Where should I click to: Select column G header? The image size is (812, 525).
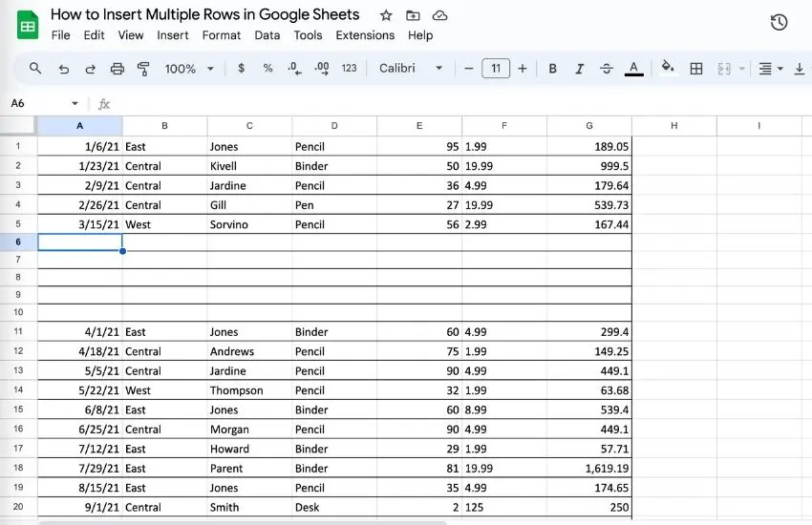tap(589, 126)
